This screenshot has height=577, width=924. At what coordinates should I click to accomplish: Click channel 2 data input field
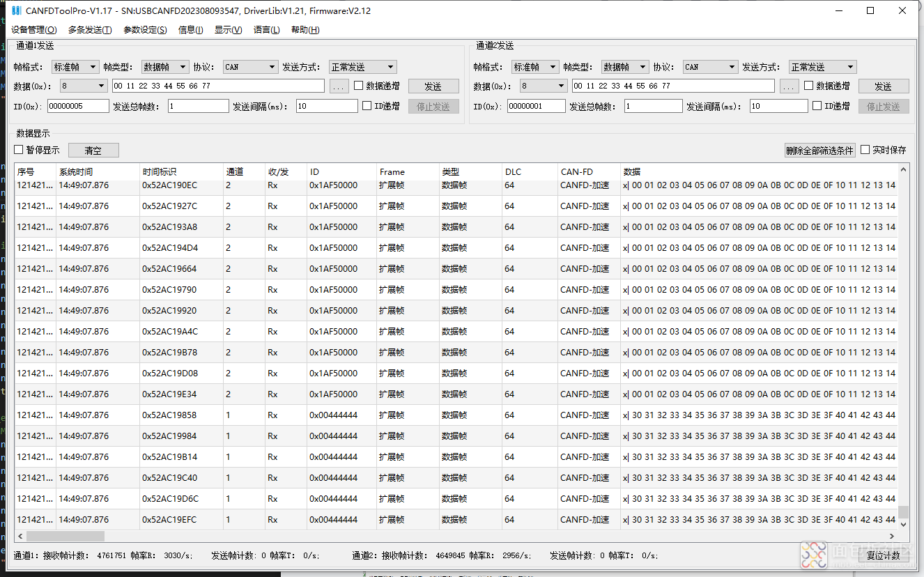[x=673, y=86]
